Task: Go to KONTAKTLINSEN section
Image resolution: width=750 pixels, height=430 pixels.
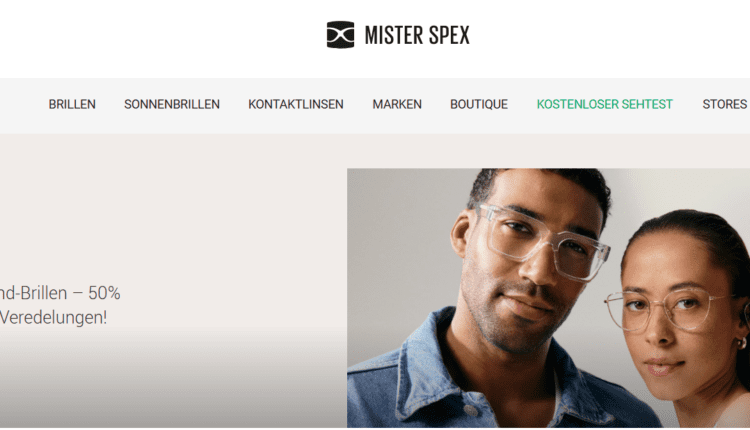Action: coord(296,104)
